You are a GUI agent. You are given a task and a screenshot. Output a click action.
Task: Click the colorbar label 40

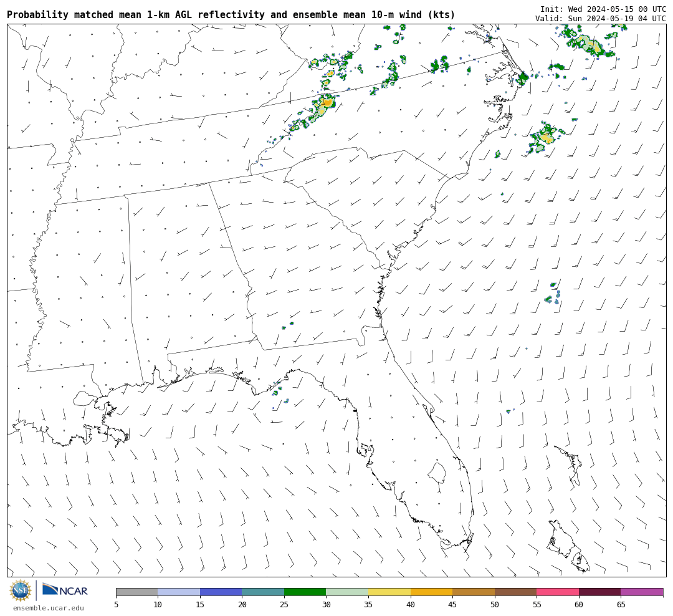pos(410,605)
